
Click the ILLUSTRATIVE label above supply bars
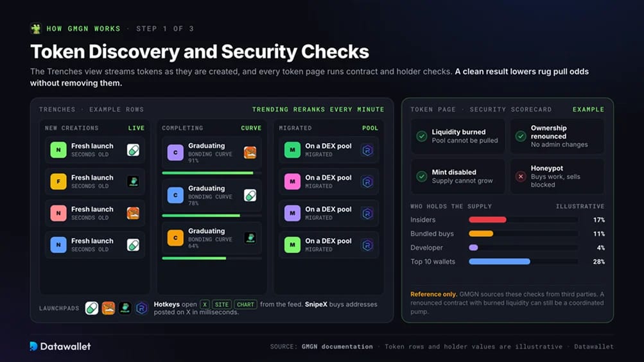[580, 207]
